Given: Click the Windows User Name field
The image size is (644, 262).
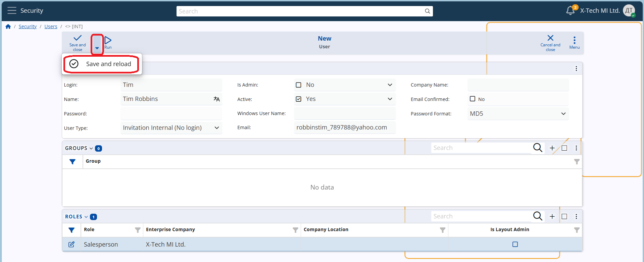Looking at the screenshot, I should [x=345, y=113].
